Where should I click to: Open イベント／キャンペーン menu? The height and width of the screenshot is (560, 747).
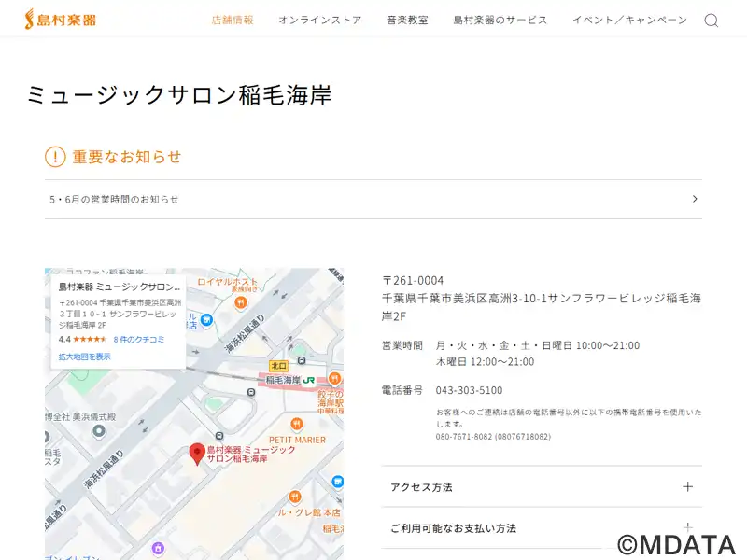pos(629,20)
